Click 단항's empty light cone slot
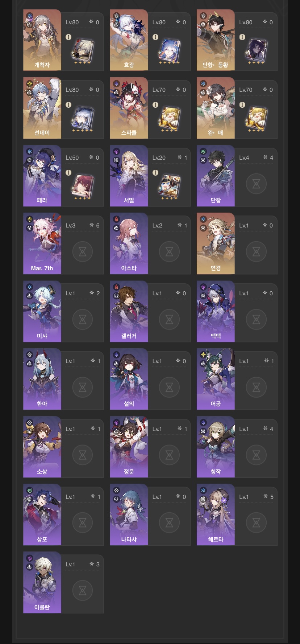 [x=256, y=184]
